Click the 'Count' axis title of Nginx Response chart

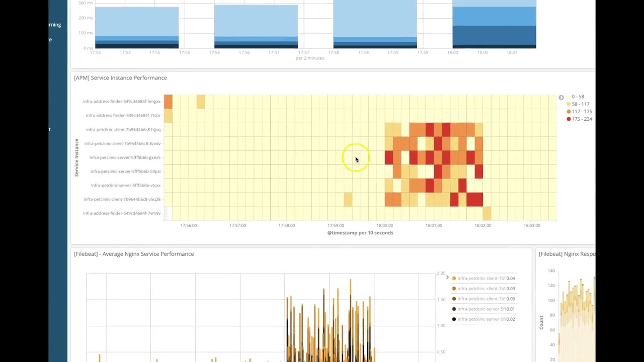click(541, 323)
